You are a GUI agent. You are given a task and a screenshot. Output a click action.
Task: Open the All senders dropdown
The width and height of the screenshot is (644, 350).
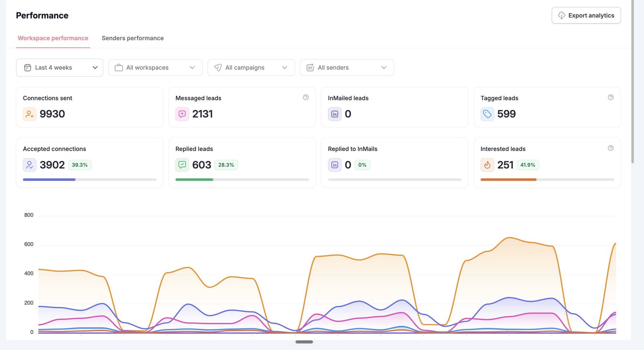click(x=347, y=68)
